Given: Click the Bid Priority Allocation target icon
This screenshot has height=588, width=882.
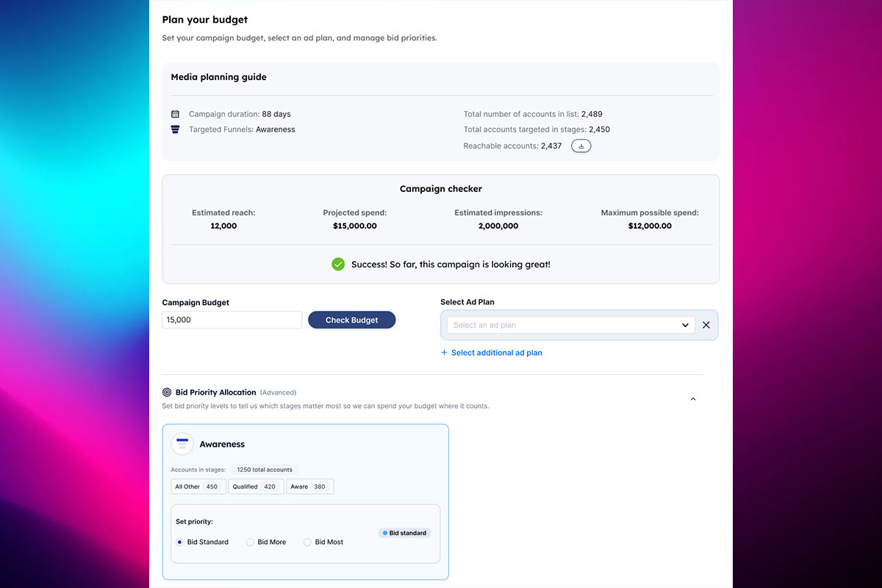Looking at the screenshot, I should [x=167, y=392].
